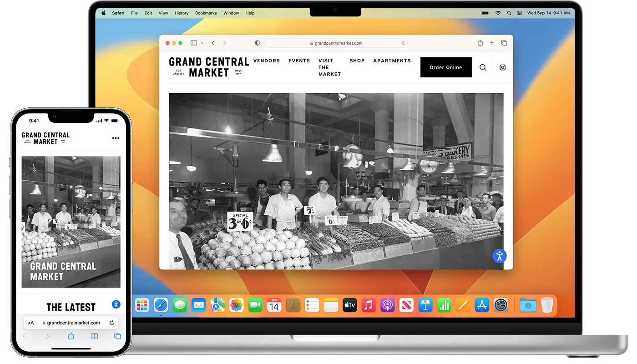Open Numbers from the dock
The image size is (637, 364).
coord(444,305)
